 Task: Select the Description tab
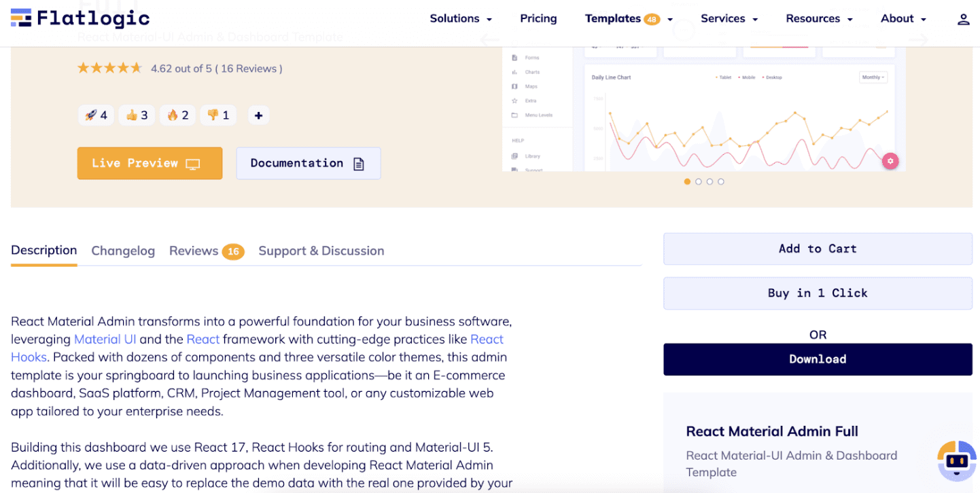(x=44, y=251)
